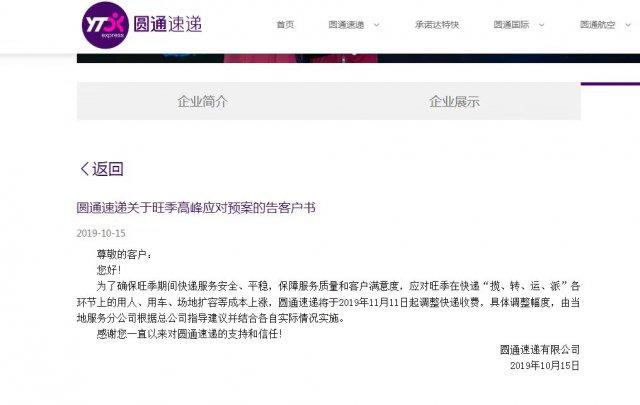Open the 承诺达特快 navigation item
The image size is (640, 405).
tap(437, 24)
